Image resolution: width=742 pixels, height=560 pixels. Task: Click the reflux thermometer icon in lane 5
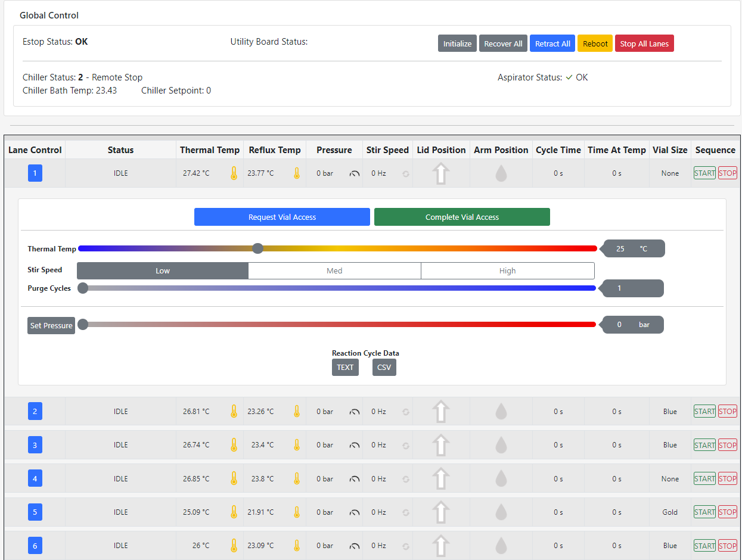coord(296,512)
